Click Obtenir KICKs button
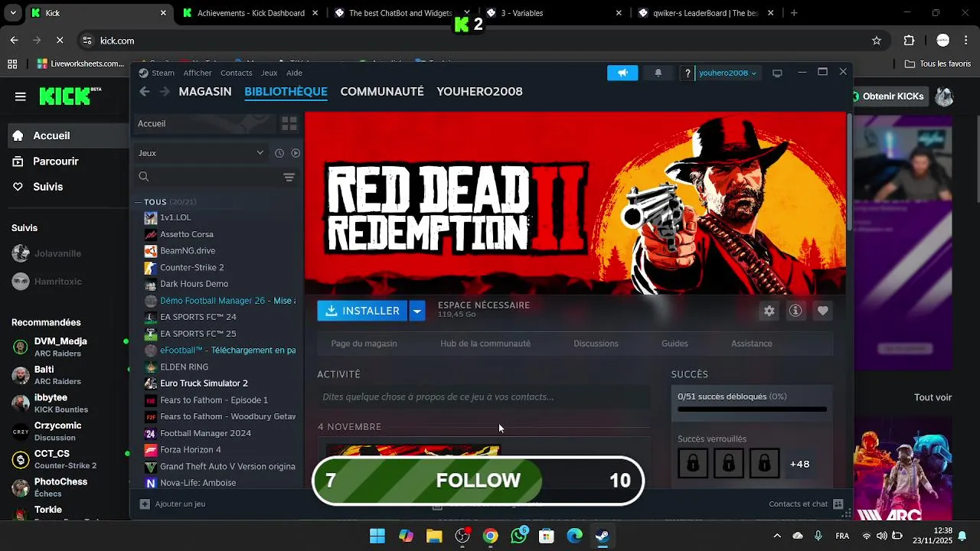 (x=887, y=96)
